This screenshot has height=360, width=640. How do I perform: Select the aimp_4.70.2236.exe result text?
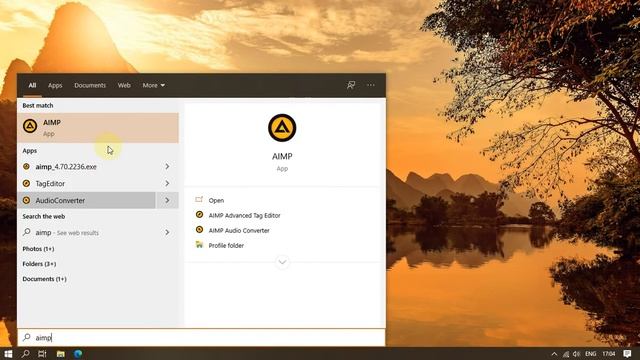click(66, 167)
